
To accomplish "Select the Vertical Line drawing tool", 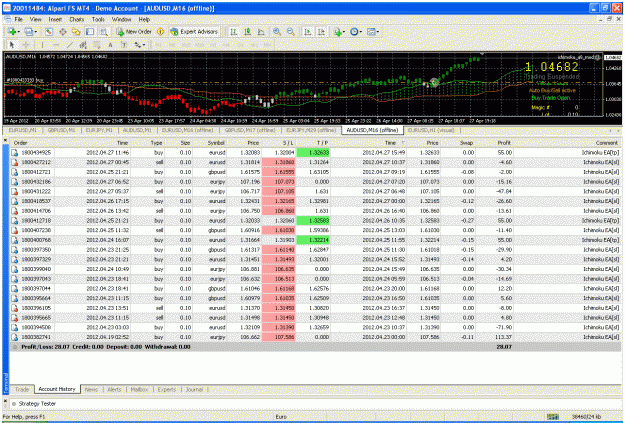I will 42,45.
